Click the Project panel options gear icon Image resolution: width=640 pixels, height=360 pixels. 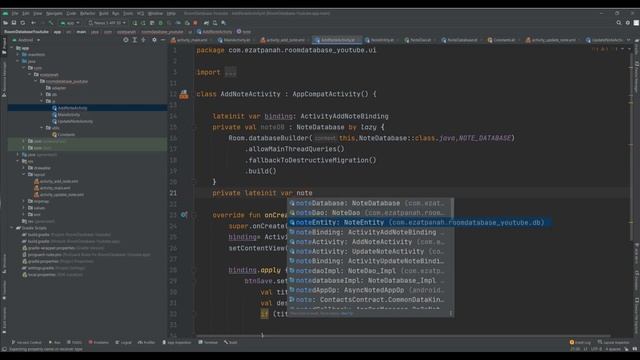coord(154,40)
